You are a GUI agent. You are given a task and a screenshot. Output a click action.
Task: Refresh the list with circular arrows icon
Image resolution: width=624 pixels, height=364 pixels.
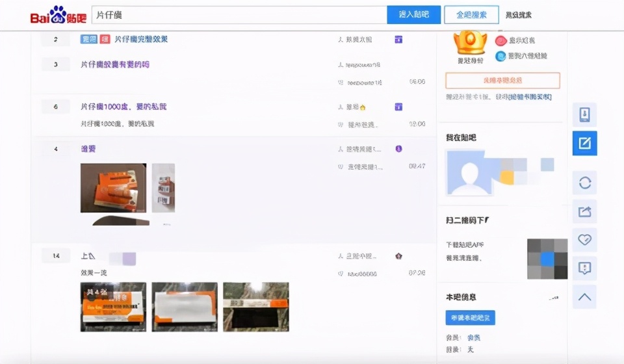pos(584,183)
